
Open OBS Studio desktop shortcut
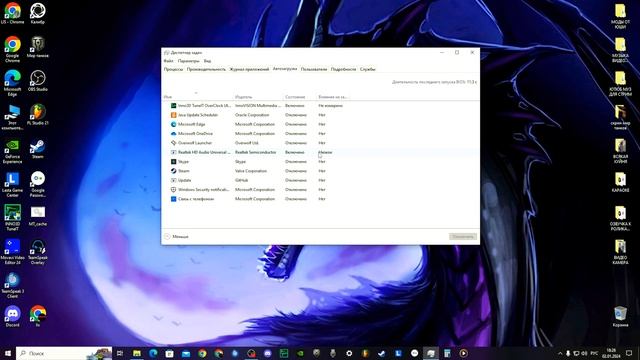click(38, 80)
